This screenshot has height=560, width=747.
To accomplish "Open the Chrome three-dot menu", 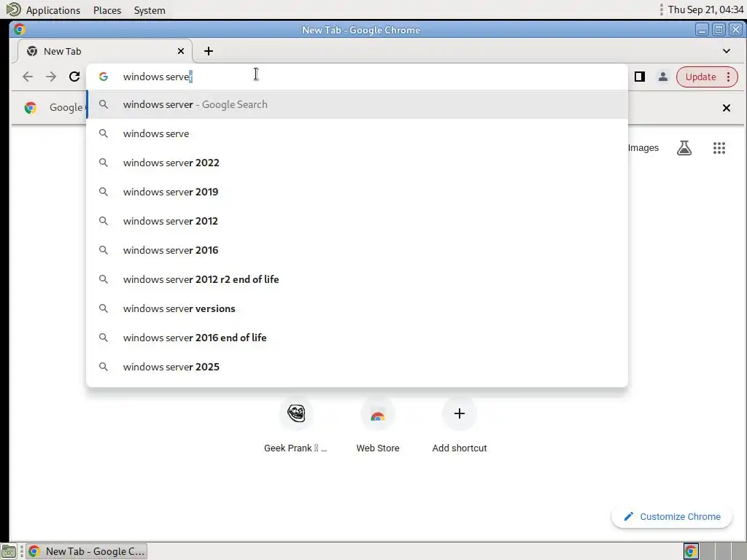I will 729,77.
